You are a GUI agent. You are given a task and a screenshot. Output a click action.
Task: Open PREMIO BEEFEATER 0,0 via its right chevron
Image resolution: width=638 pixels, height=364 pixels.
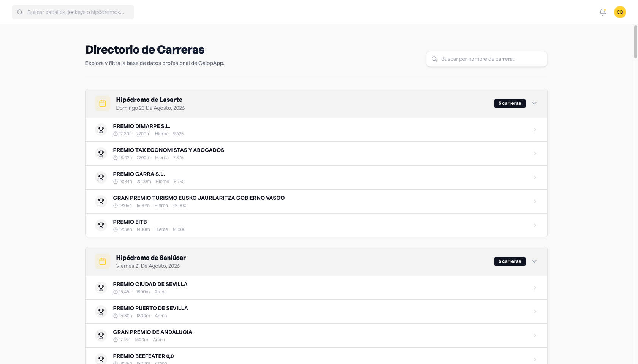[535, 359]
